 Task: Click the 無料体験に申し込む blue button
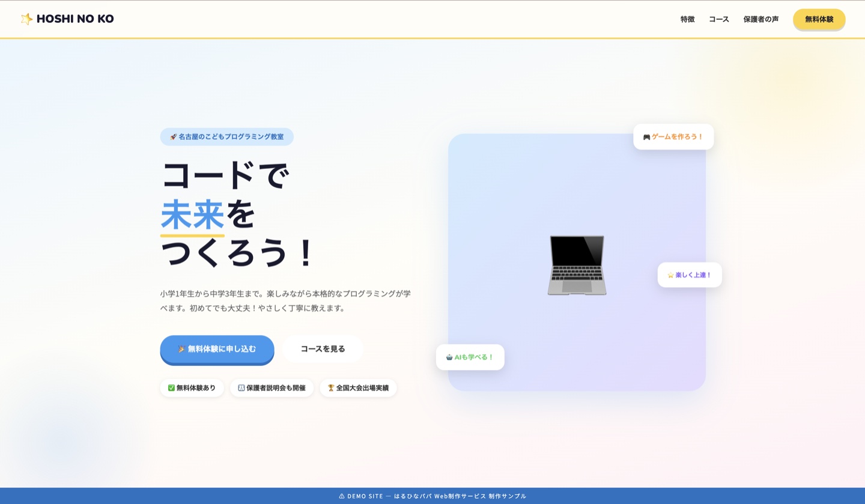[217, 349]
